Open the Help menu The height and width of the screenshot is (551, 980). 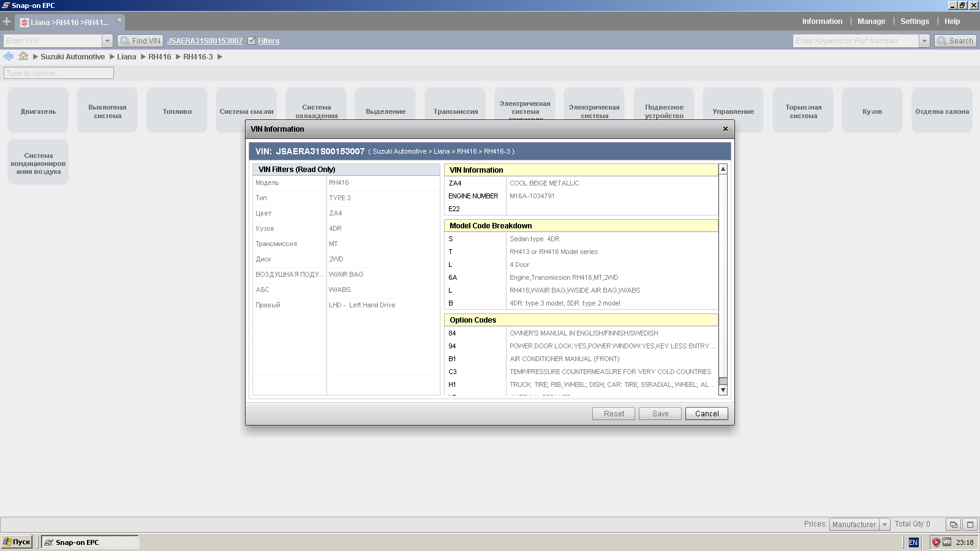[x=952, y=21]
